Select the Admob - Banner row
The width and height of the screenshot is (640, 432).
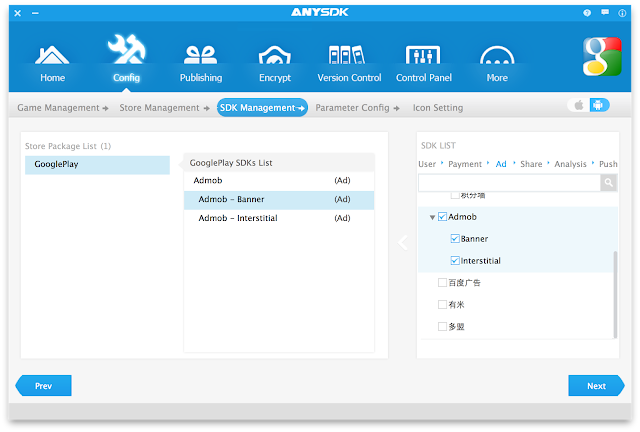click(279, 200)
